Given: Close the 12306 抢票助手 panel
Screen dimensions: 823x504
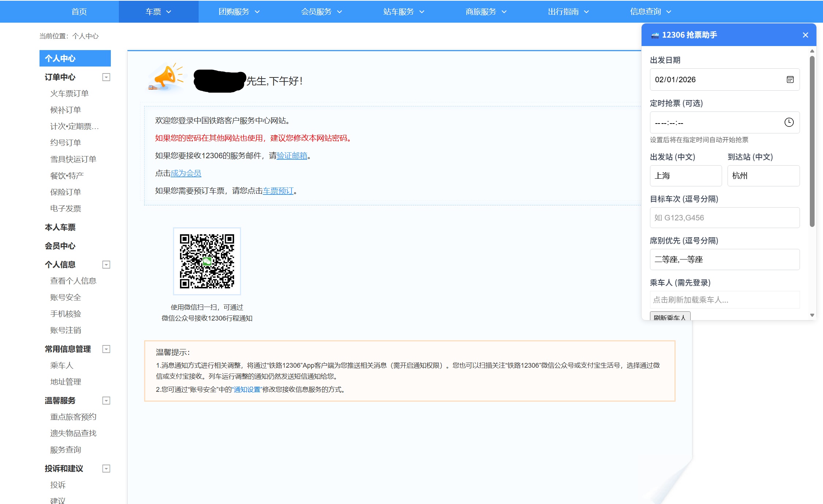Looking at the screenshot, I should click(x=805, y=35).
